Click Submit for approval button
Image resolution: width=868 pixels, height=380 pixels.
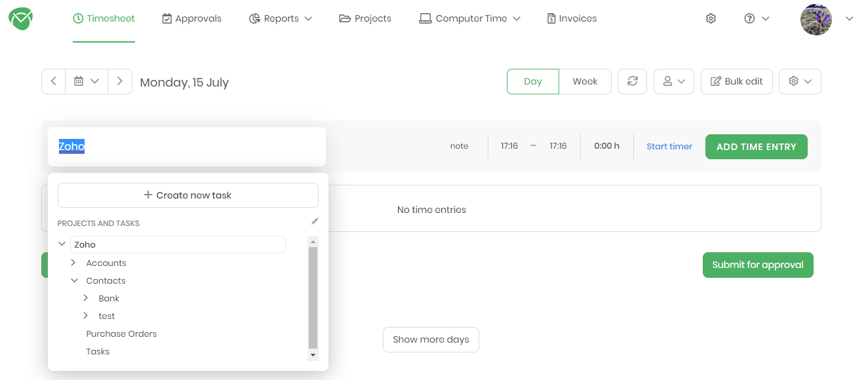[758, 265]
